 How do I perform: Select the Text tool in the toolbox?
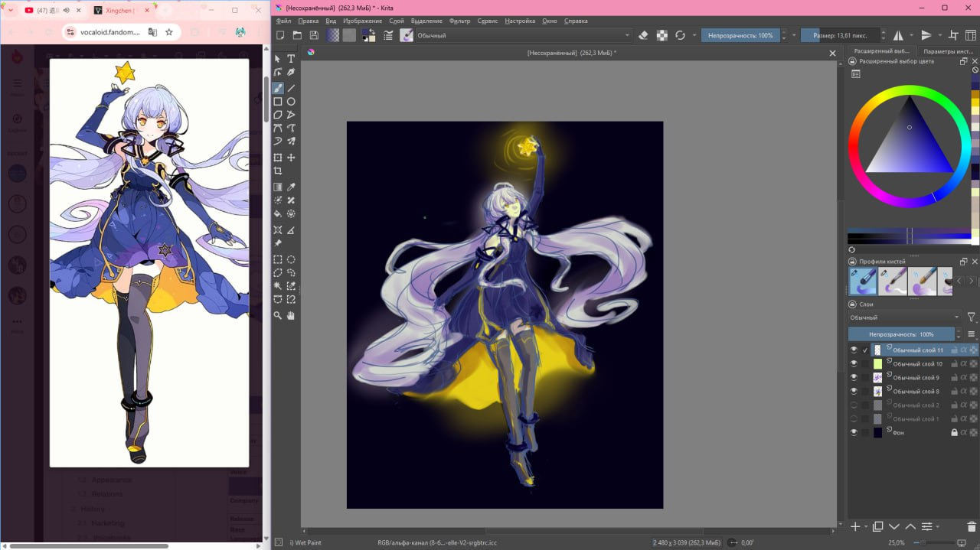(291, 59)
